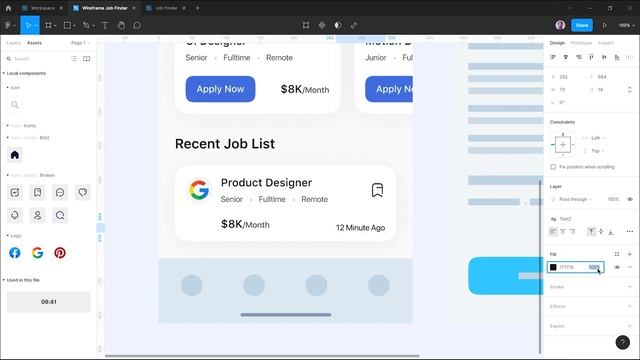Switch to the Layers tab
The width and height of the screenshot is (640, 360).
pyautogui.click(x=13, y=43)
